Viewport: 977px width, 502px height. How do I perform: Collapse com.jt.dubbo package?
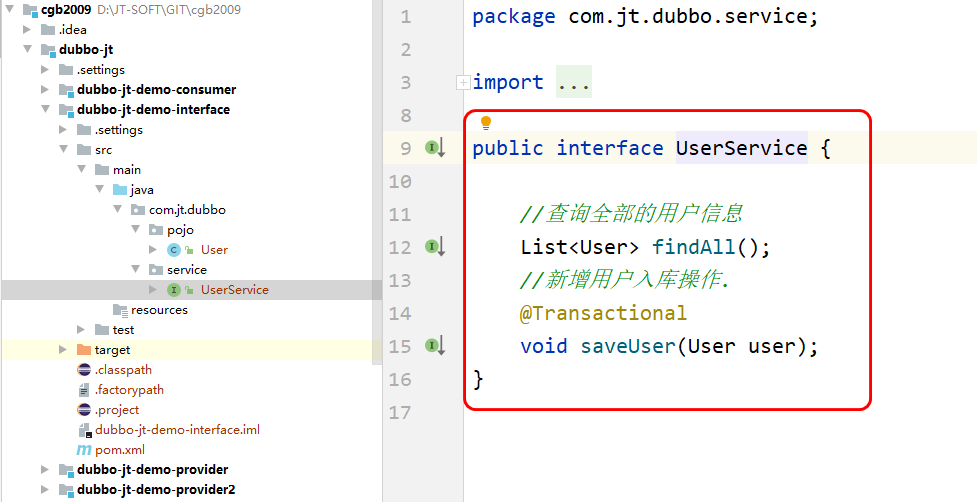(x=118, y=209)
